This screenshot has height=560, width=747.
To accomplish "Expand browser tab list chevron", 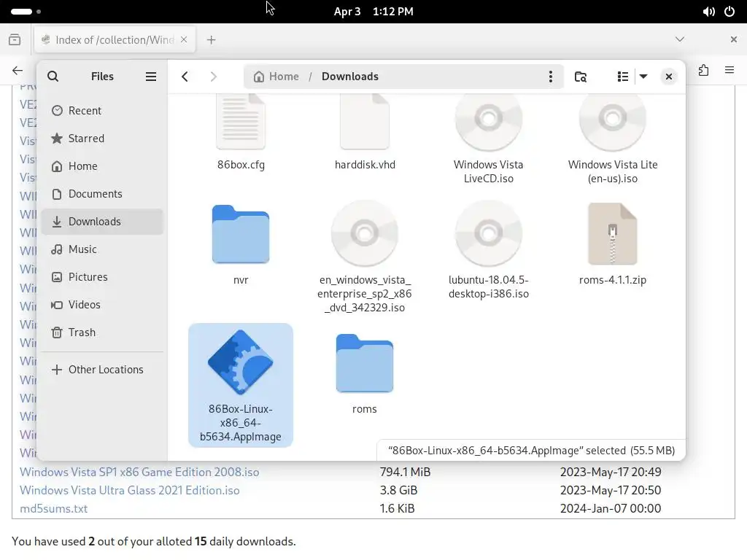I will (680, 39).
